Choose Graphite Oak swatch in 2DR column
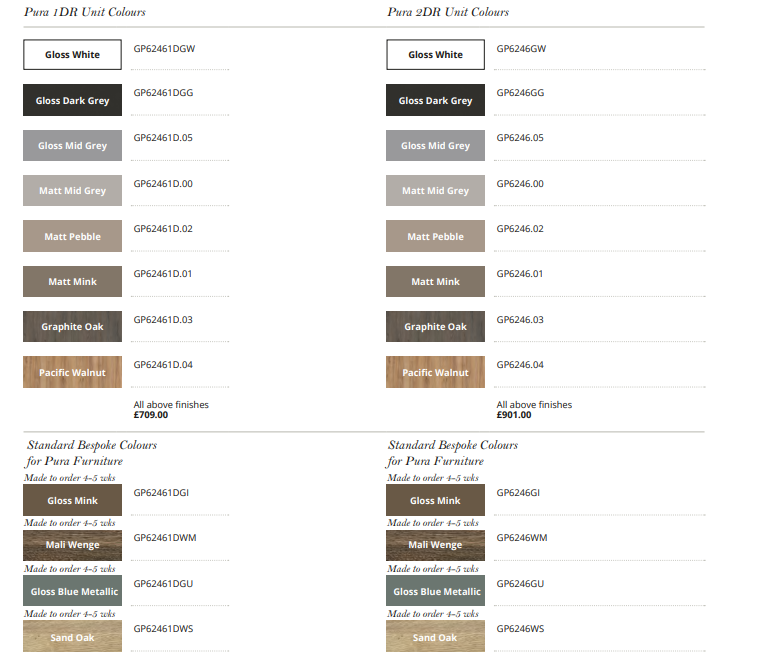 [435, 327]
